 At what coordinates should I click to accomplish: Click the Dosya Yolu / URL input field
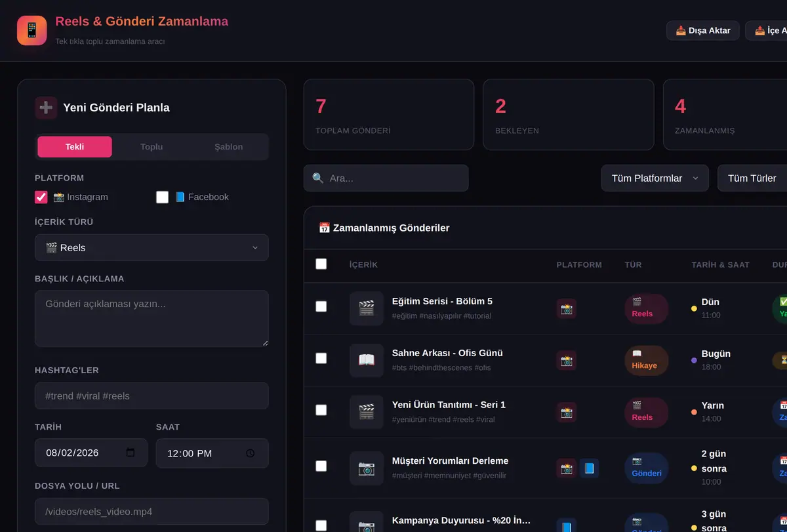[x=151, y=512]
